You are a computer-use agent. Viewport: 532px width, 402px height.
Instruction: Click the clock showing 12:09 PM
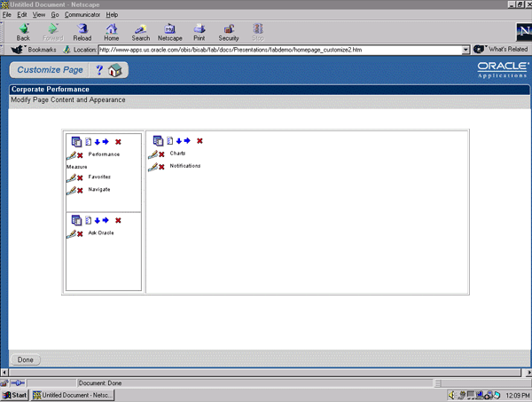[x=518, y=395]
